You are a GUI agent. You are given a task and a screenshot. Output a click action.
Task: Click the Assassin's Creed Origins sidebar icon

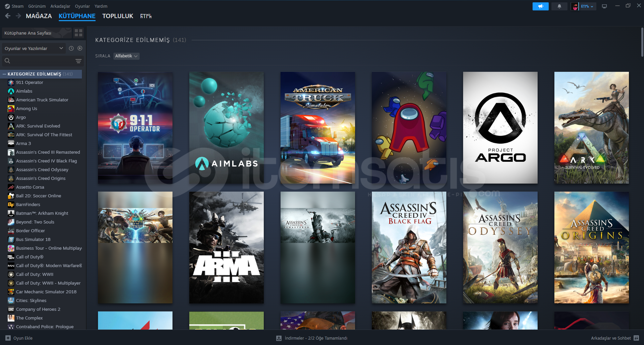11,179
